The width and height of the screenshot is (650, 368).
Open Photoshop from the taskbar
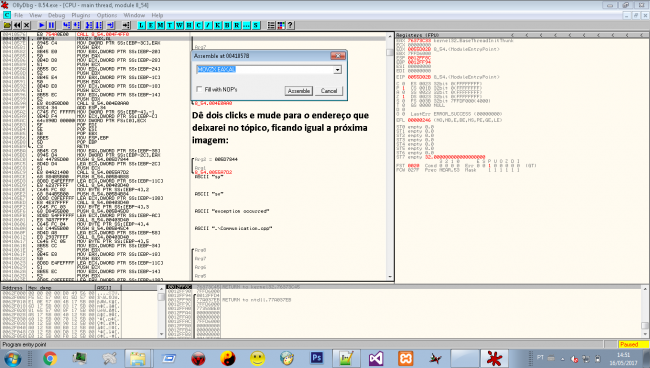[x=317, y=358]
